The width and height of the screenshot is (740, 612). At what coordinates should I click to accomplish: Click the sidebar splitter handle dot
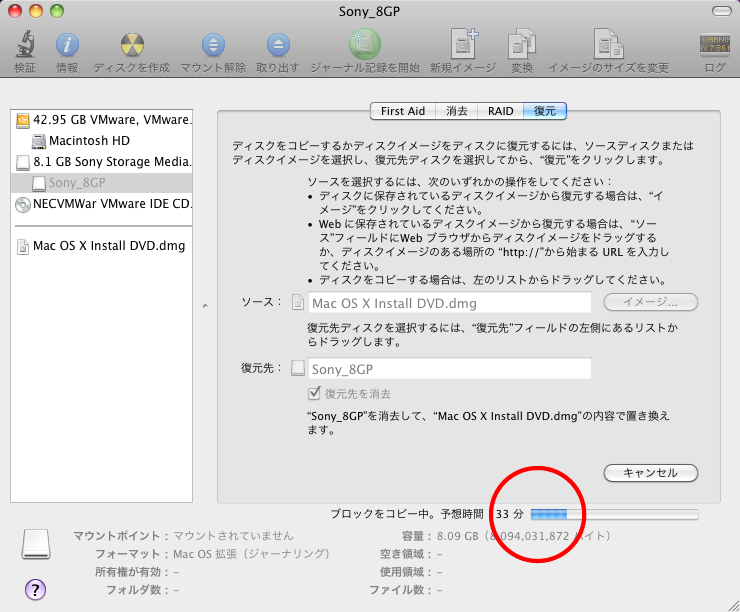(205, 306)
